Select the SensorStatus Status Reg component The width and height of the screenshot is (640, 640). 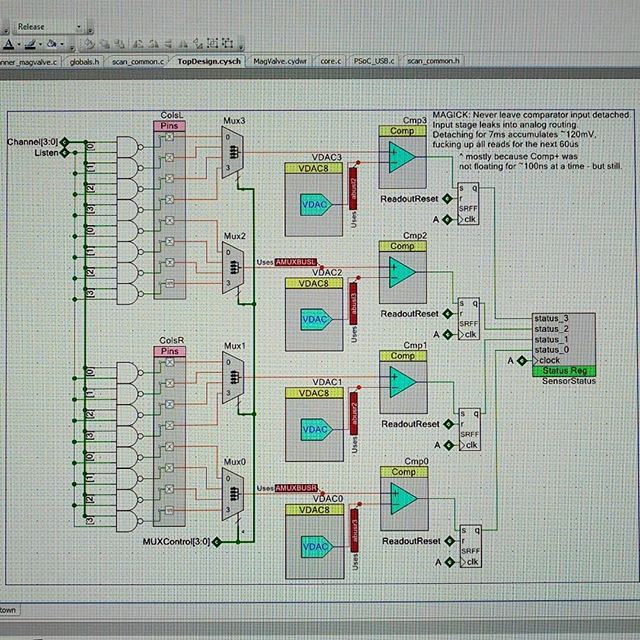tap(564, 343)
